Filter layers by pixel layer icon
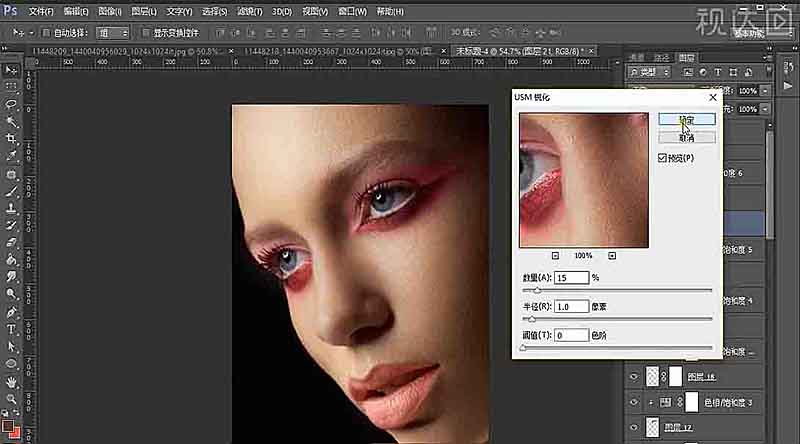Image resolution: width=800 pixels, height=444 pixels. pos(688,72)
